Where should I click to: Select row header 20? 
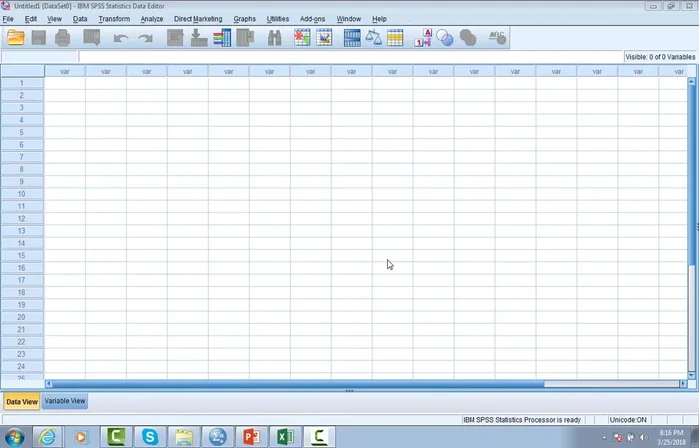coord(22,317)
